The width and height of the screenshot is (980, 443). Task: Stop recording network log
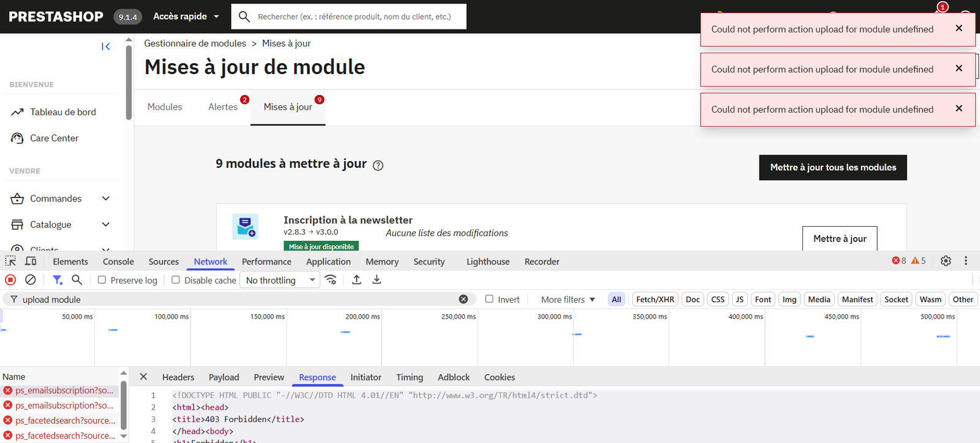click(x=10, y=280)
